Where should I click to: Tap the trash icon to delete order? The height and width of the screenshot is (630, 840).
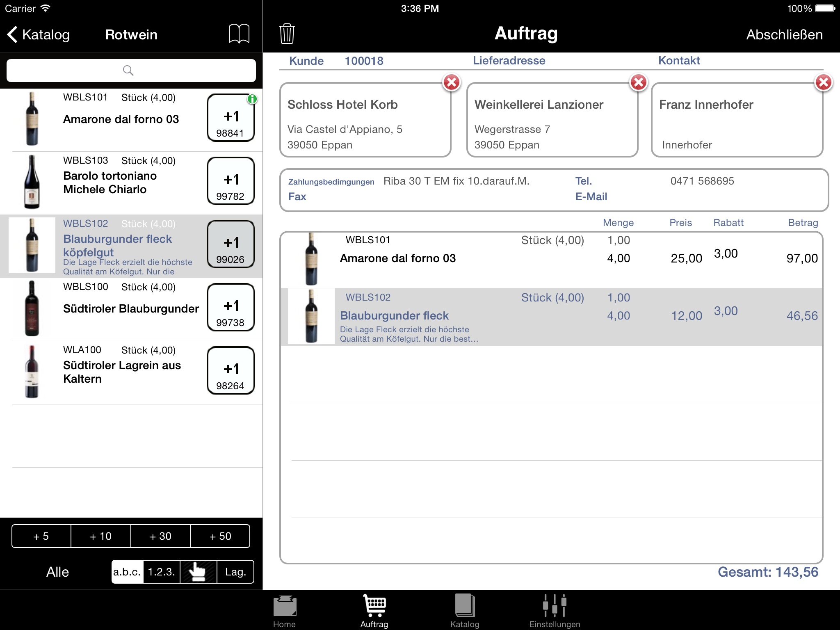coord(287,34)
